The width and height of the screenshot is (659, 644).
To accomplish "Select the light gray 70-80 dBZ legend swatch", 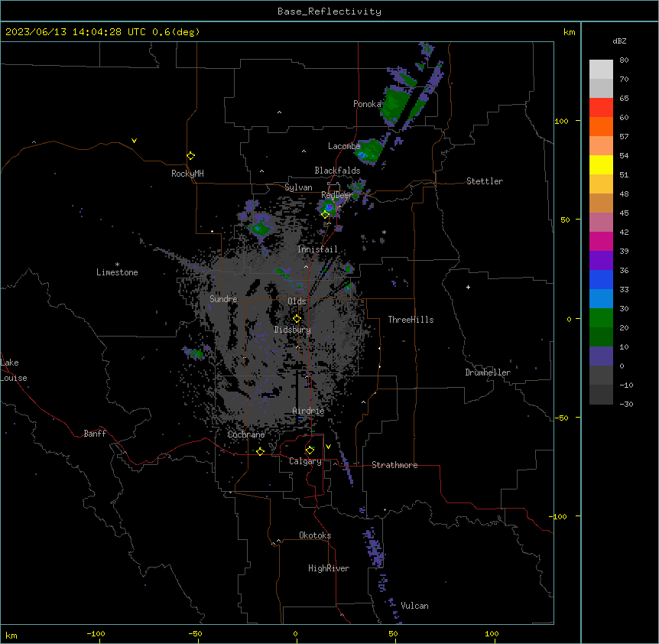I will pos(601,69).
